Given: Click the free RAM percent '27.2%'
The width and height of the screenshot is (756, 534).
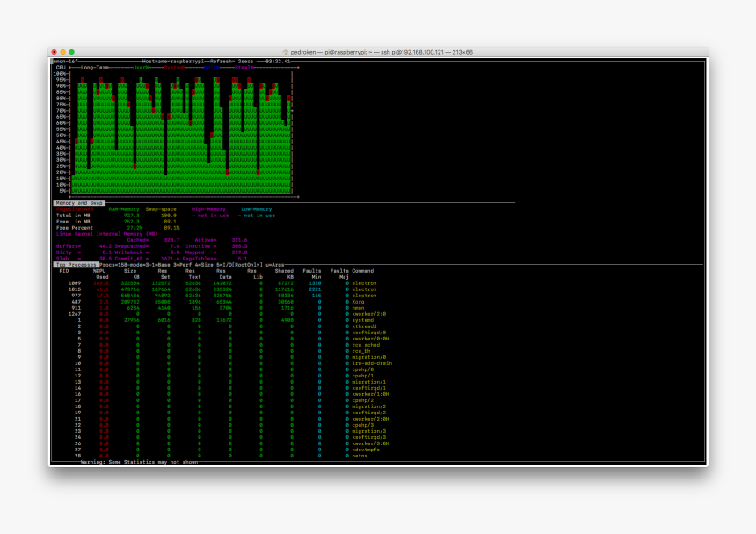Looking at the screenshot, I should point(134,228).
